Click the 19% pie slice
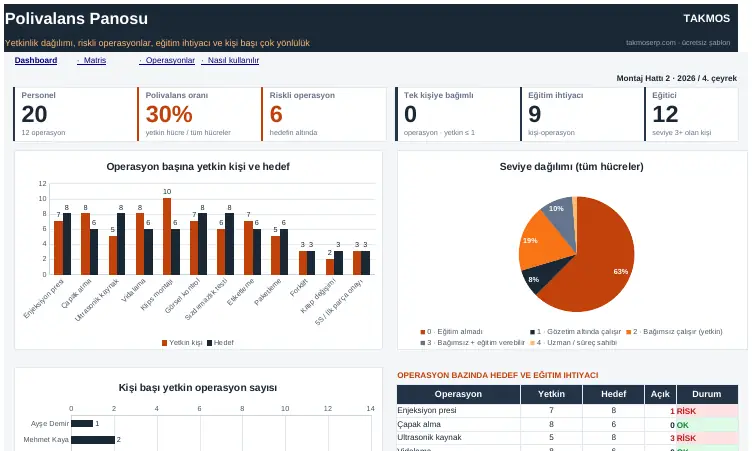 [x=542, y=242]
